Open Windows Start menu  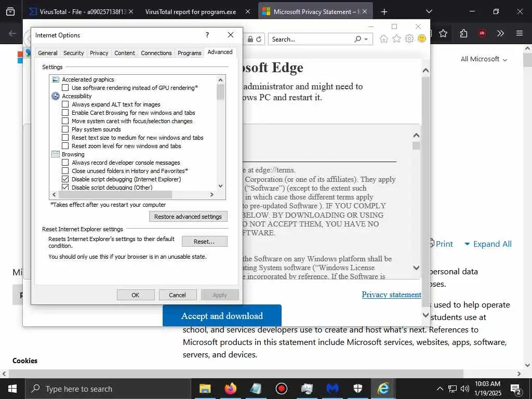point(12,389)
